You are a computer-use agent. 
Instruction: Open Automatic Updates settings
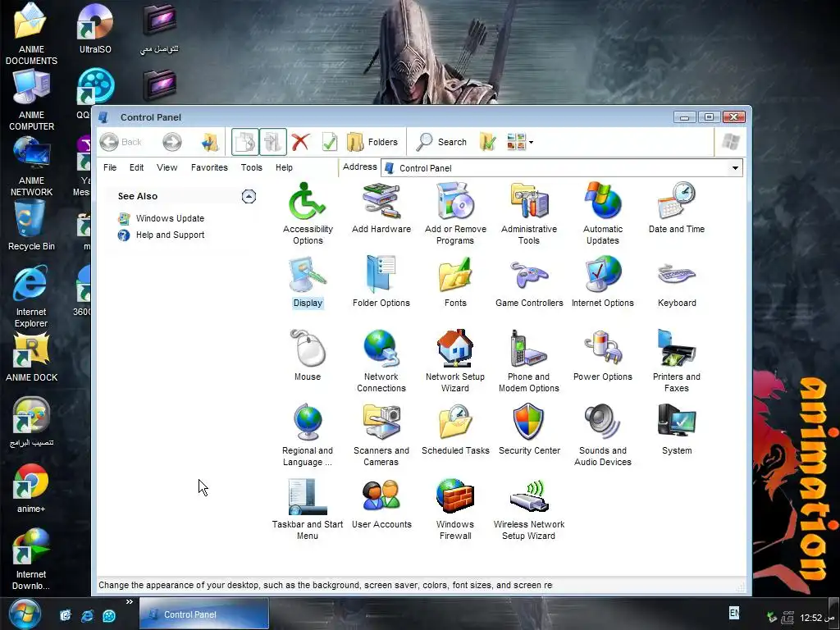point(603,213)
